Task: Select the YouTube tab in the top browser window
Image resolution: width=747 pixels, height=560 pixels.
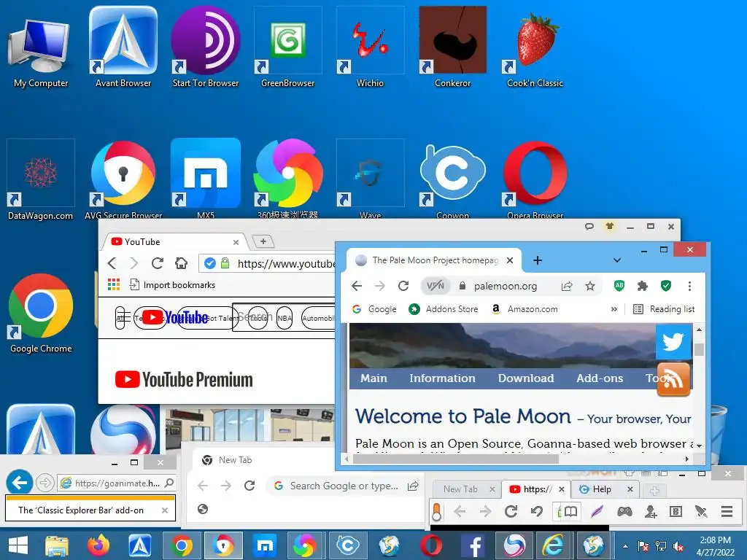Action: point(175,242)
